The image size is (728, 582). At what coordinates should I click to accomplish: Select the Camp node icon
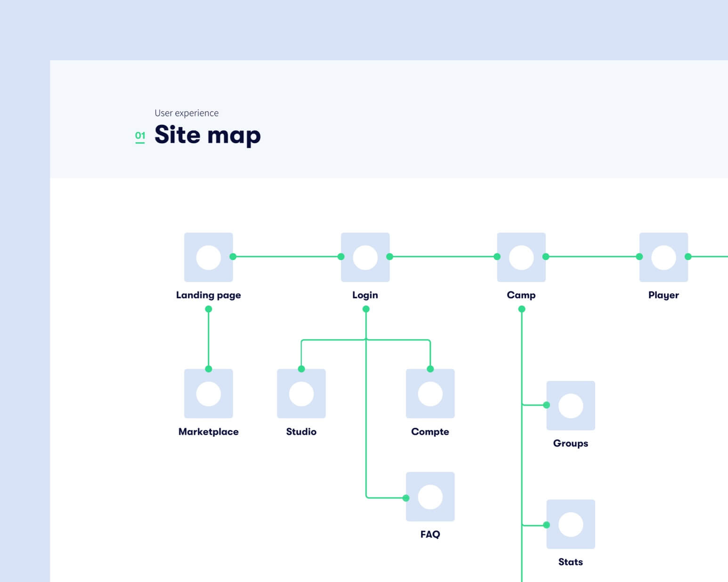click(x=521, y=257)
